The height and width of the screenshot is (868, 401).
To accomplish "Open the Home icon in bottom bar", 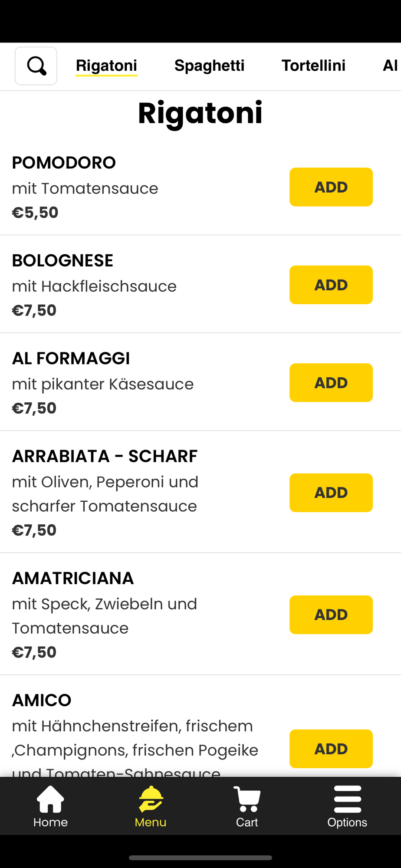I will click(50, 799).
